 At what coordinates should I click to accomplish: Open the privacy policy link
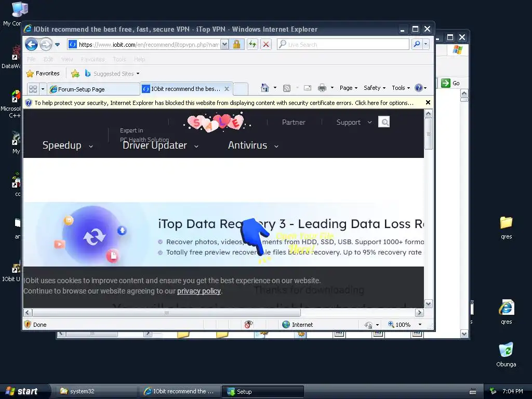coord(199,291)
